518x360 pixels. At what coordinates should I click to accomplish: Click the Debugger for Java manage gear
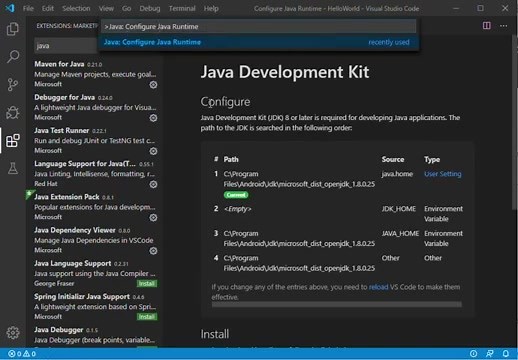click(153, 118)
